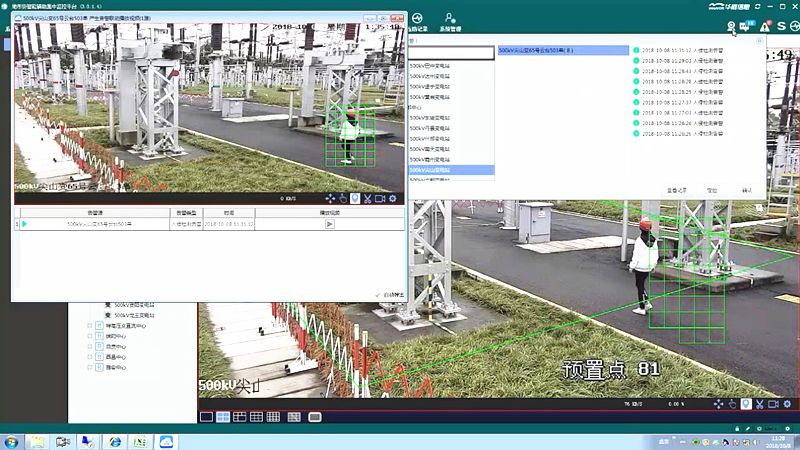Viewport: 800px width, 450px height.
Task: Play the alarm linkage video in table row
Action: tap(329, 224)
